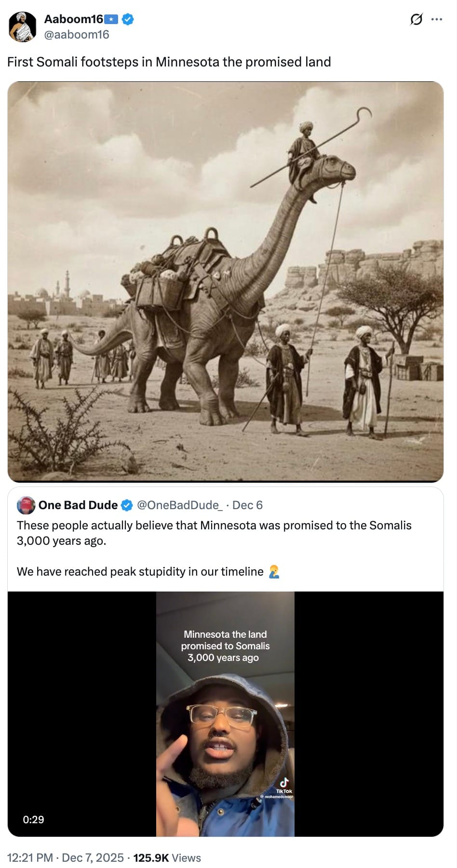Image resolution: width=457 pixels, height=868 pixels.
Task: Open the more options ellipsis menu
Action: (x=437, y=19)
